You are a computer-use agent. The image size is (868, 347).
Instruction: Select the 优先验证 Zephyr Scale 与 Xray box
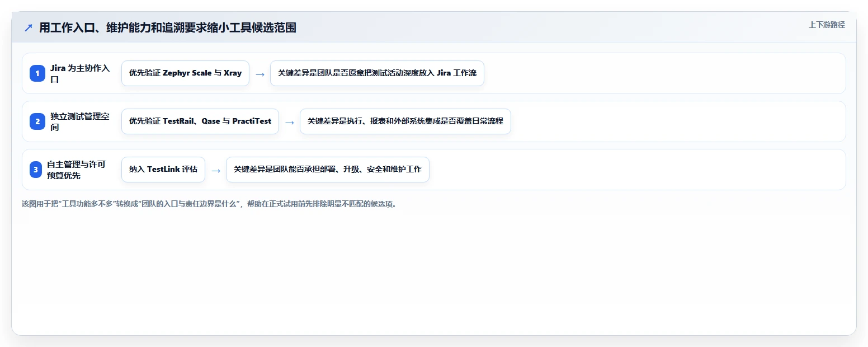185,73
